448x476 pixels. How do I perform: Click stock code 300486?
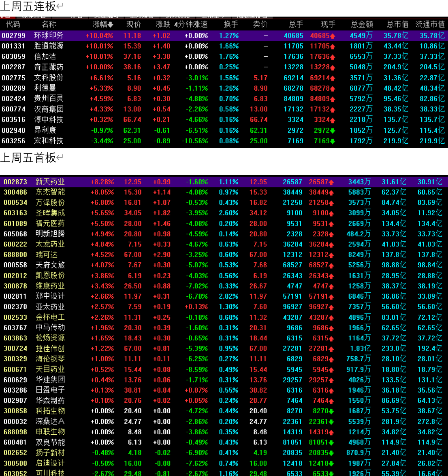coord(15,192)
